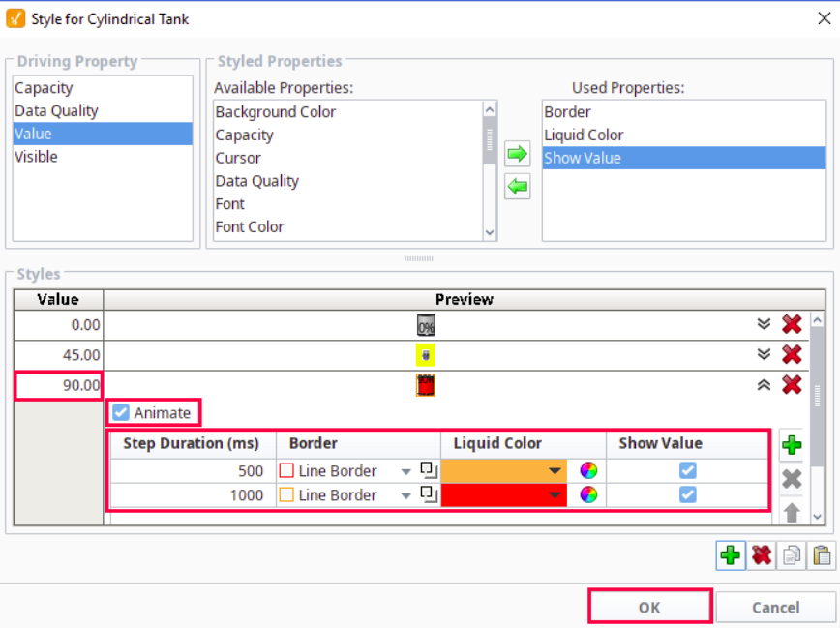The height and width of the screenshot is (628, 840).
Task: Open border editor for 1000 ms step
Action: (x=429, y=494)
